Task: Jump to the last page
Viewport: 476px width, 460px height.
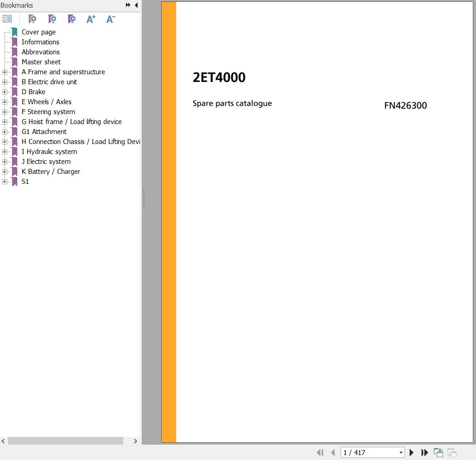Action: click(x=424, y=452)
